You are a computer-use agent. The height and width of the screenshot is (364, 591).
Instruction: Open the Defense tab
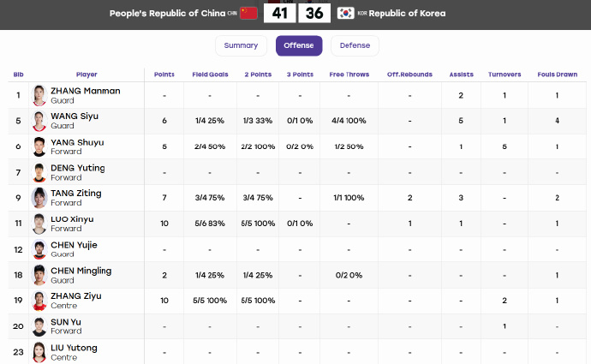point(355,45)
